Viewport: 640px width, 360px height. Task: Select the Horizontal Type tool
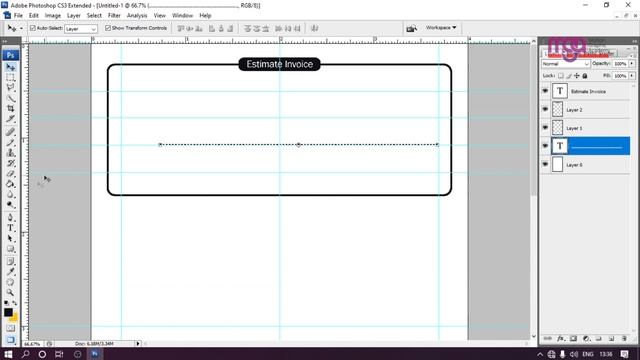(x=11, y=228)
